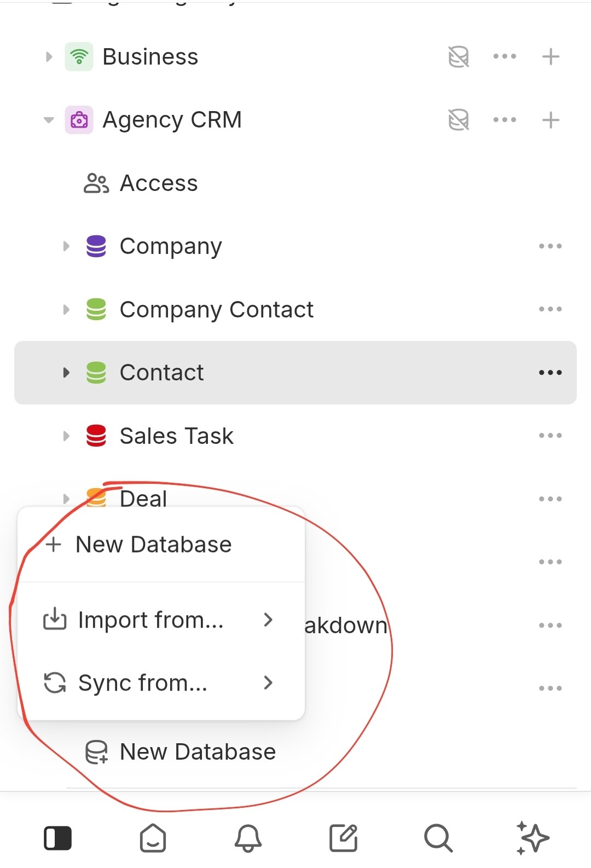Click the plus icon next to Business
The width and height of the screenshot is (591, 868).
pos(551,56)
